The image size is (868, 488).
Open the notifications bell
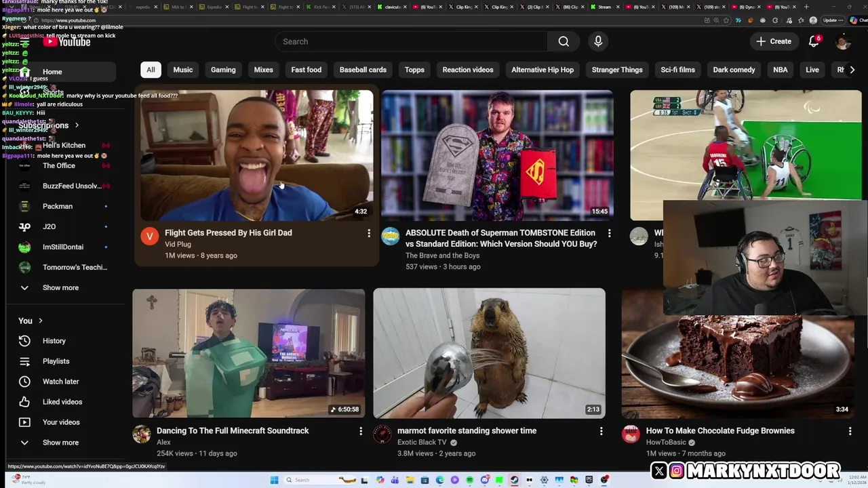pyautogui.click(x=814, y=41)
